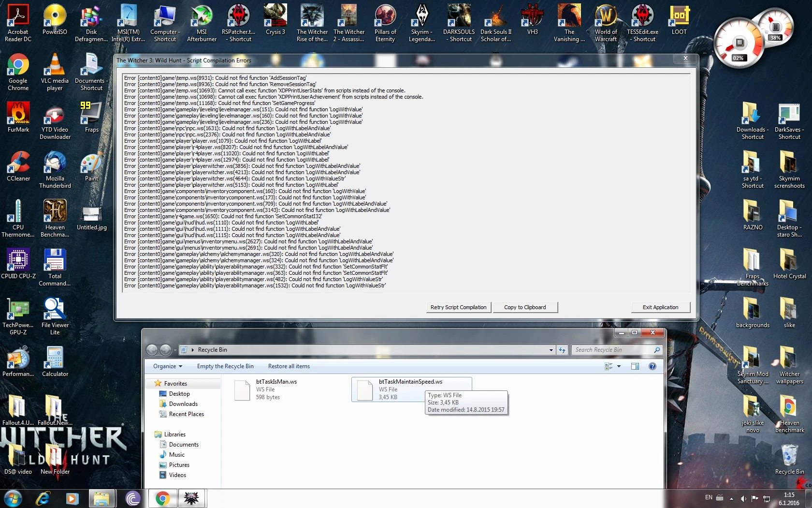Launch CPUID CPU-Z icon

18,264
